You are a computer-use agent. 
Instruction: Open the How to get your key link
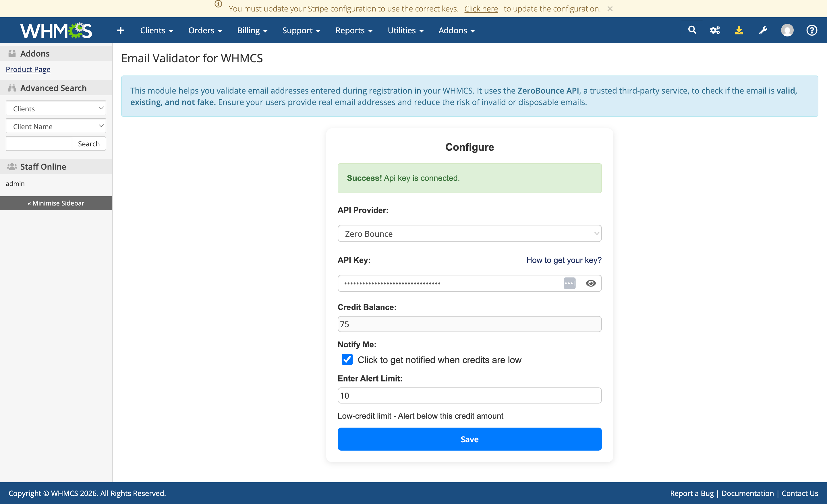[x=563, y=260]
